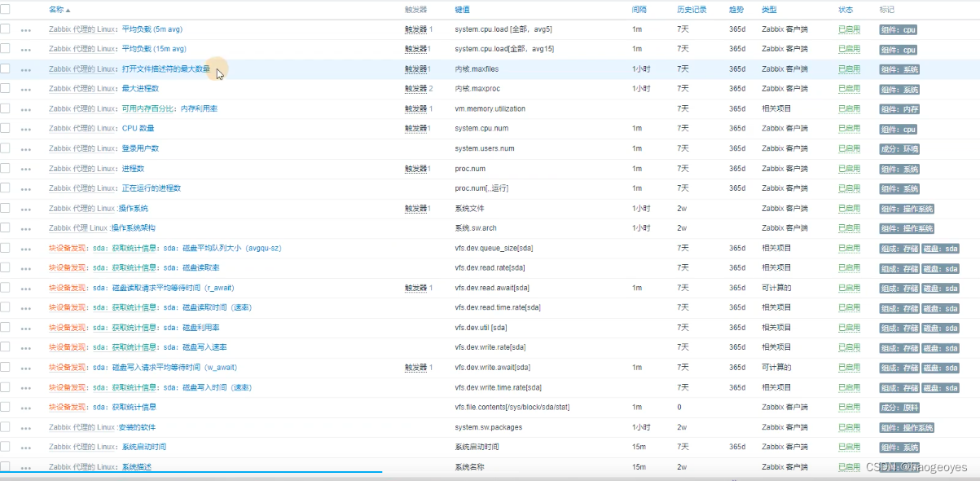Open the ellipsis menu for 平均负载 (15m avg)
The image size is (980, 481).
(26, 50)
